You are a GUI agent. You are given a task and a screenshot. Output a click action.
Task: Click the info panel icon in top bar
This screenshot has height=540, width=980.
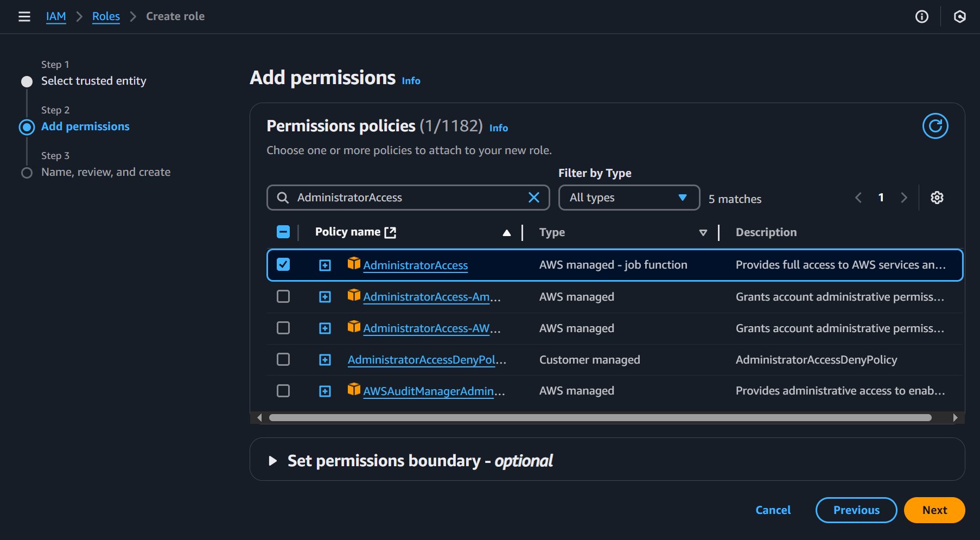click(x=921, y=17)
